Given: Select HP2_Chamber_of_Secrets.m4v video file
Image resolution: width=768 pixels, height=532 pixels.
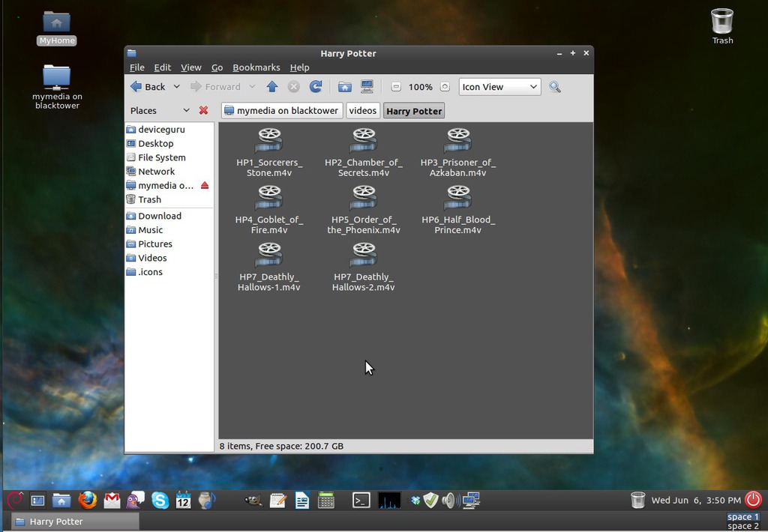Looking at the screenshot, I should click(364, 152).
